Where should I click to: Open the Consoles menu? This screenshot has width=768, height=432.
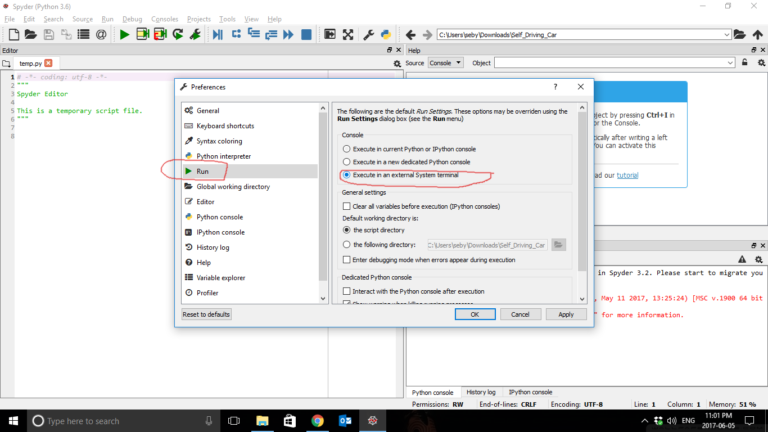[x=165, y=19]
